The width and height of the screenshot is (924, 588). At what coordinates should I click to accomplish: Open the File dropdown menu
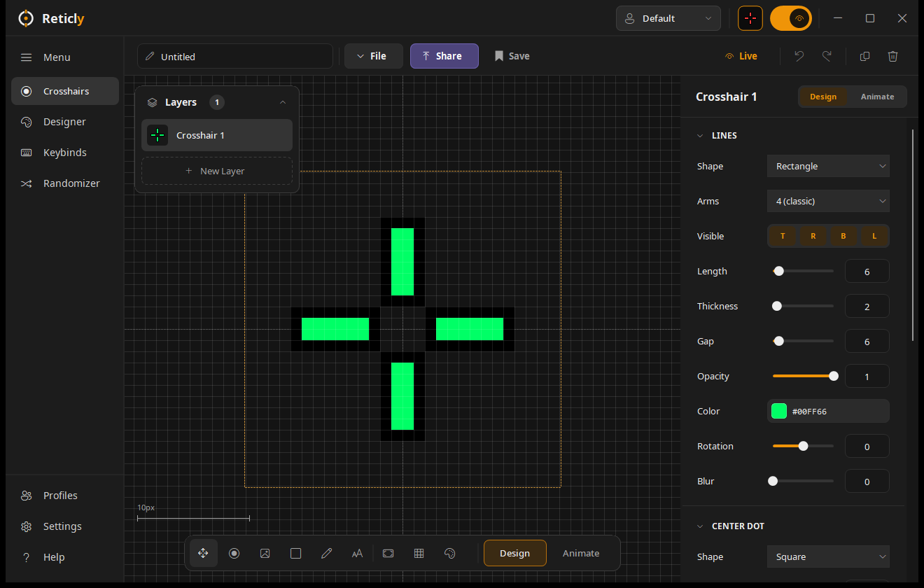pos(374,56)
